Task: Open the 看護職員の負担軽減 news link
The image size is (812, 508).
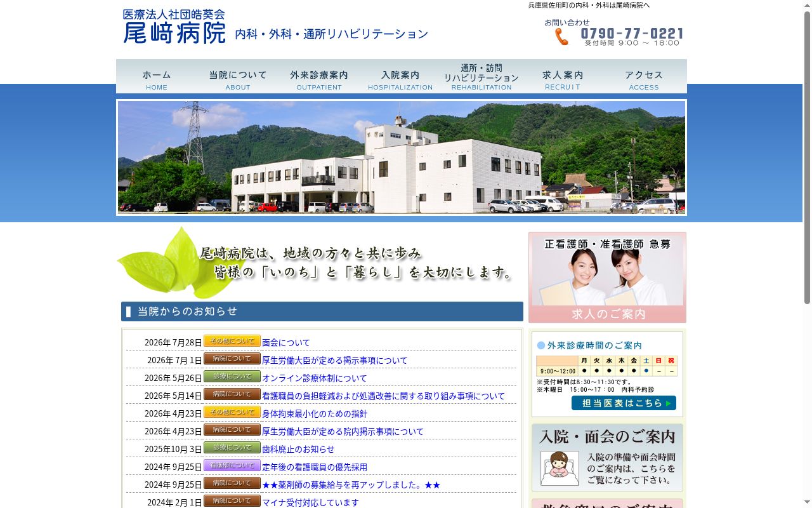Action: pos(384,396)
